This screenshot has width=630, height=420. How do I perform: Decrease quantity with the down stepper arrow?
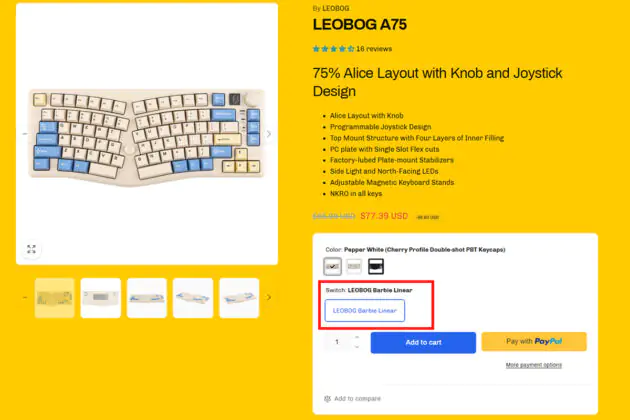tap(357, 346)
